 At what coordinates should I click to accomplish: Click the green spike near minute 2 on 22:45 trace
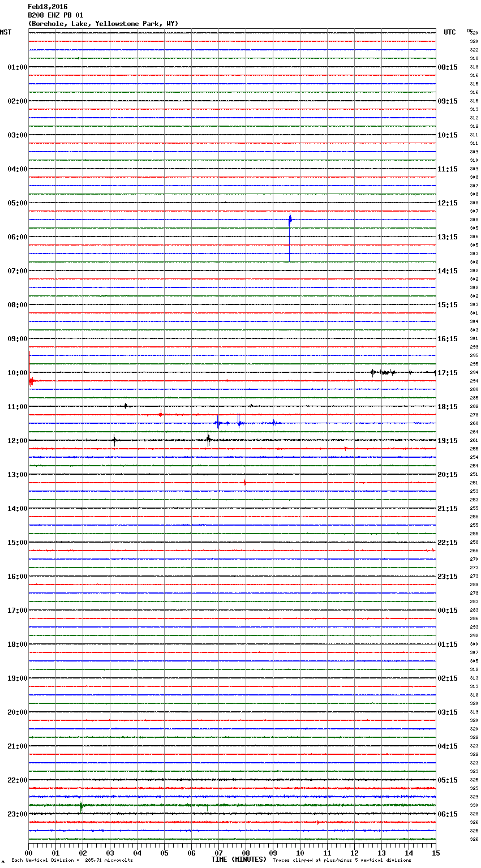tap(81, 806)
